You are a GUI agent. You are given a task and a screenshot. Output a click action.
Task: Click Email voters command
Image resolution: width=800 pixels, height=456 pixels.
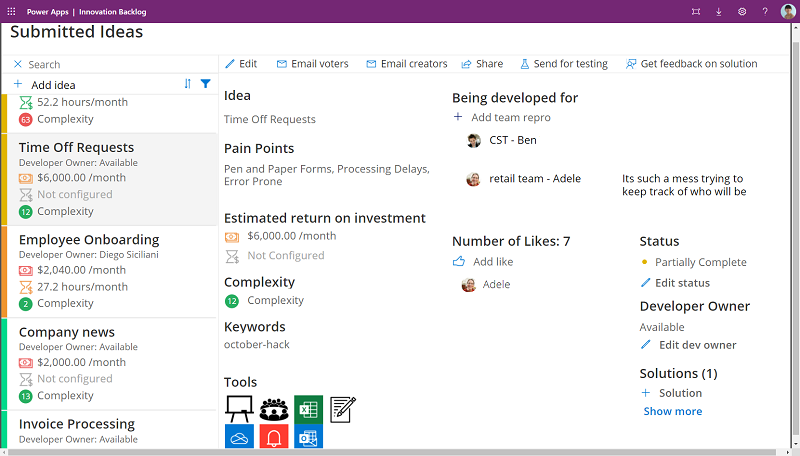click(x=312, y=64)
